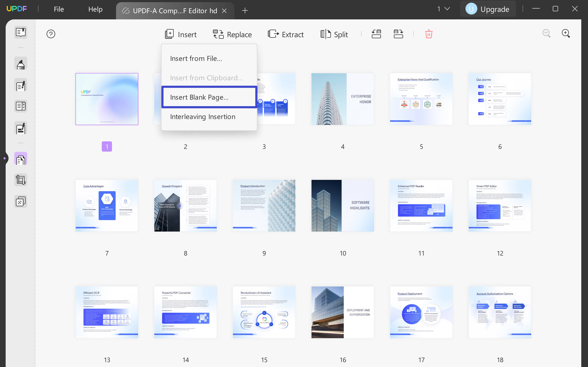
Task: Open Reader mode from the sidebar
Action: [20, 32]
